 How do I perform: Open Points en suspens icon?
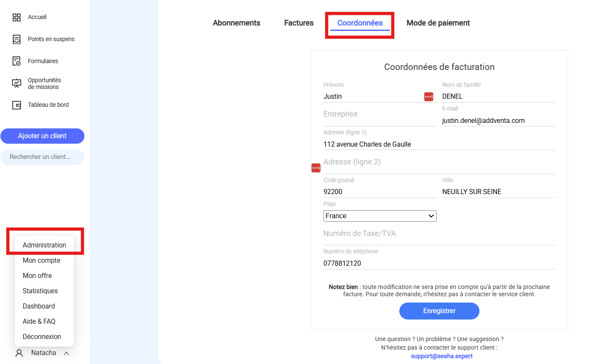pos(17,39)
